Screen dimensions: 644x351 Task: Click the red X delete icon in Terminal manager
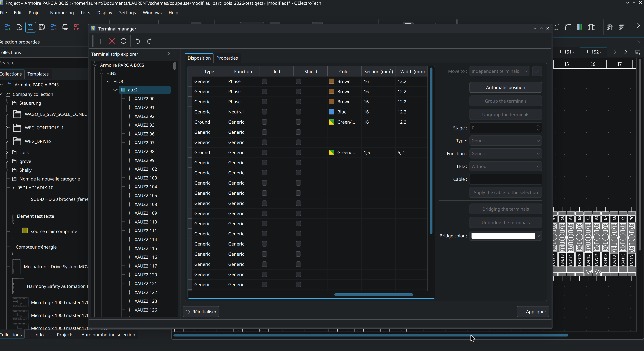(x=112, y=41)
